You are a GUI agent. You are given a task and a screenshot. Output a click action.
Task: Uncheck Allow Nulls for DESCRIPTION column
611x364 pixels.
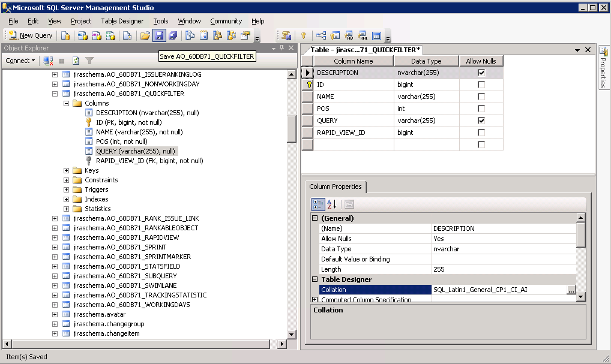pyautogui.click(x=481, y=73)
